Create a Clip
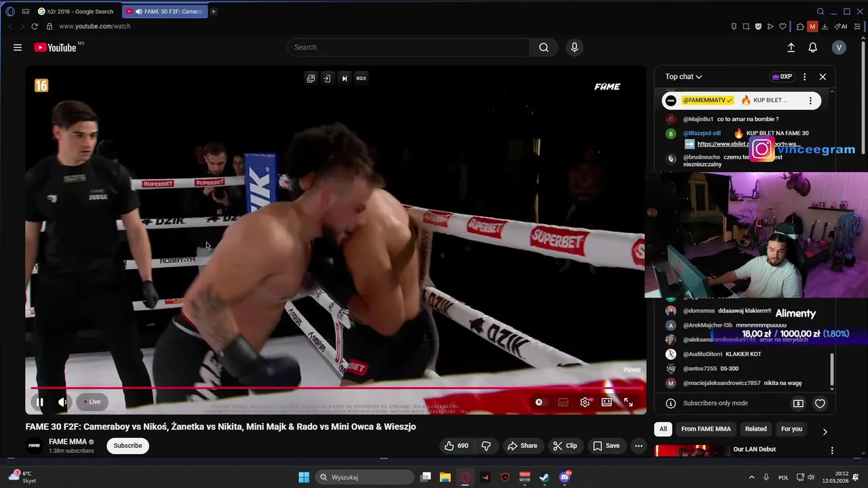This screenshot has width=868, height=488. 565,445
